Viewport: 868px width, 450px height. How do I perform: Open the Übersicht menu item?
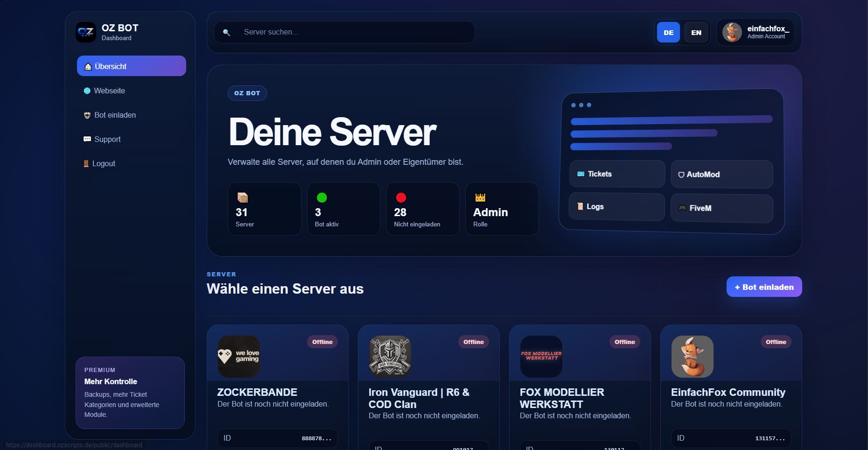coord(132,66)
